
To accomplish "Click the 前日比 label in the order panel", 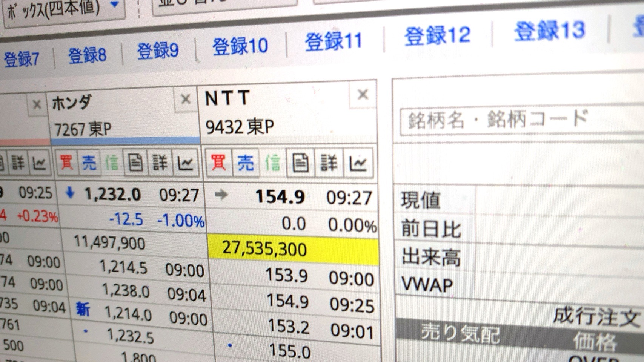I will pos(431,229).
